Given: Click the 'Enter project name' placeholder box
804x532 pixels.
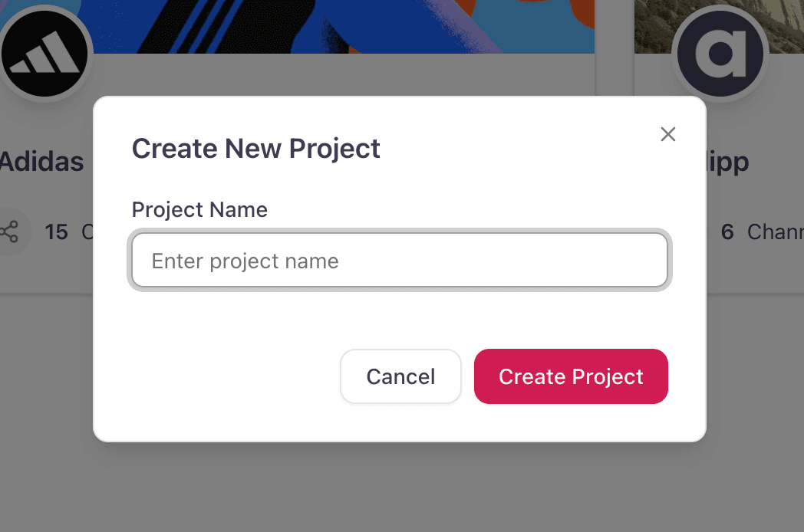Looking at the screenshot, I should [400, 261].
